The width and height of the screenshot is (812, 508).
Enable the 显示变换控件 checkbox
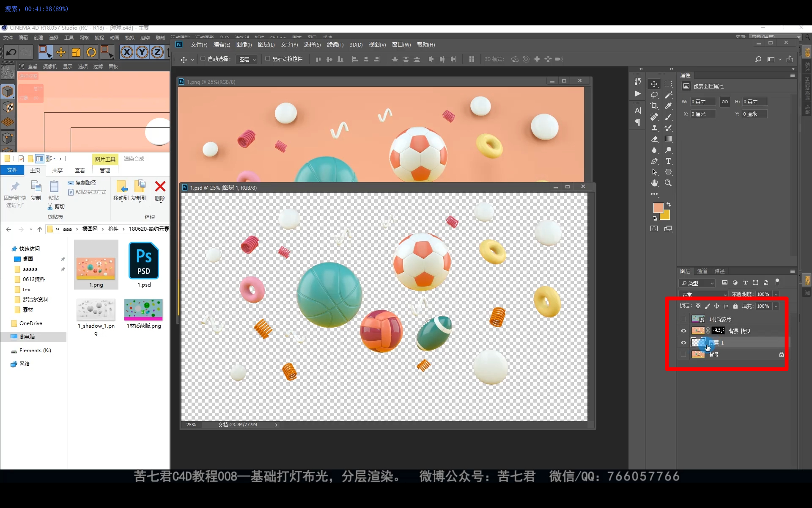click(x=267, y=59)
